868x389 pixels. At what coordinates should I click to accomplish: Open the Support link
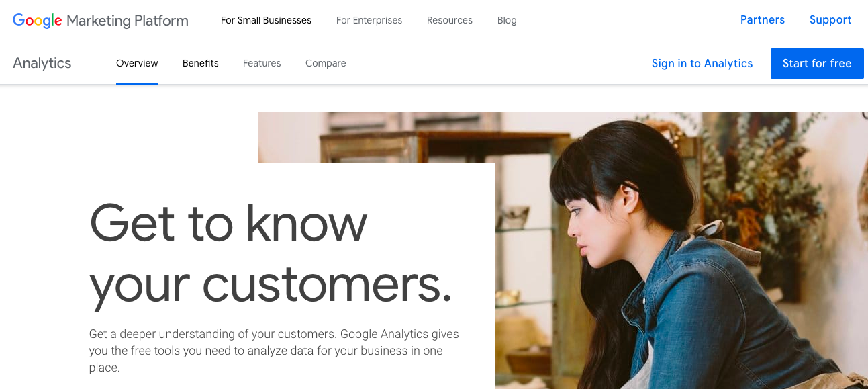pos(830,20)
